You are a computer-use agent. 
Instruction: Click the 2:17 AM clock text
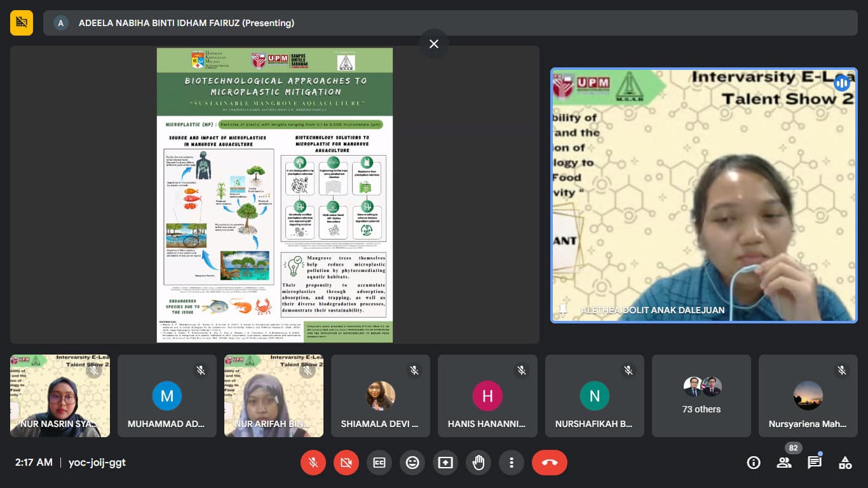pos(34,463)
